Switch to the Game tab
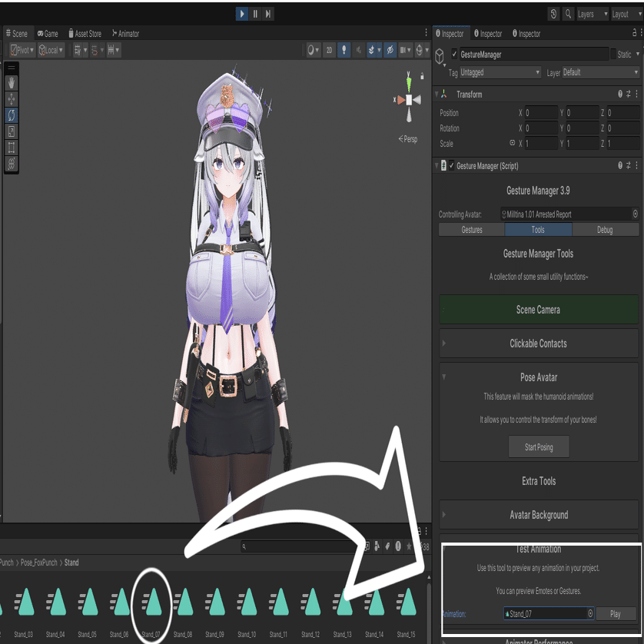The width and height of the screenshot is (644, 644). tap(48, 34)
